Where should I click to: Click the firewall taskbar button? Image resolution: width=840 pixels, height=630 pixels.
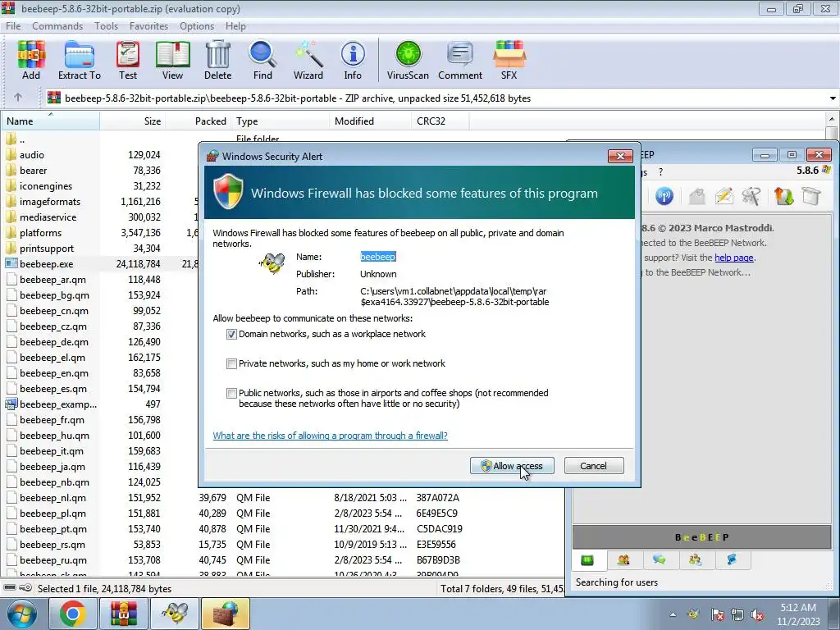[226, 614]
